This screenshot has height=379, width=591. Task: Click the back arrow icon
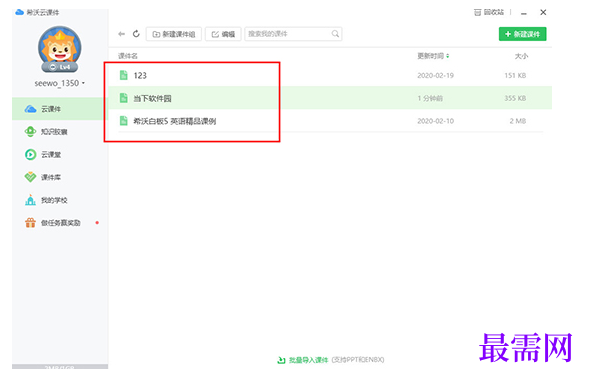pyautogui.click(x=121, y=34)
